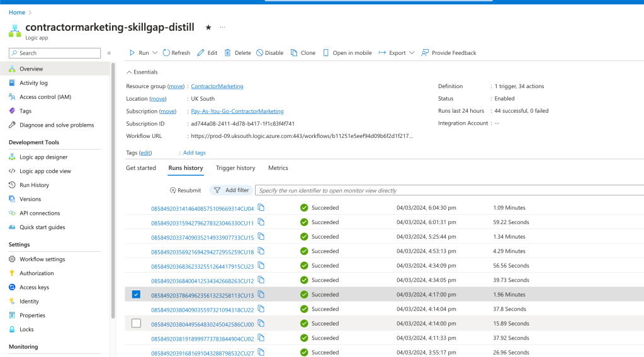The image size is (644, 357).
Task: Open Pay-As-You-Go-ContractorMarketing subscription link
Action: click(237, 111)
